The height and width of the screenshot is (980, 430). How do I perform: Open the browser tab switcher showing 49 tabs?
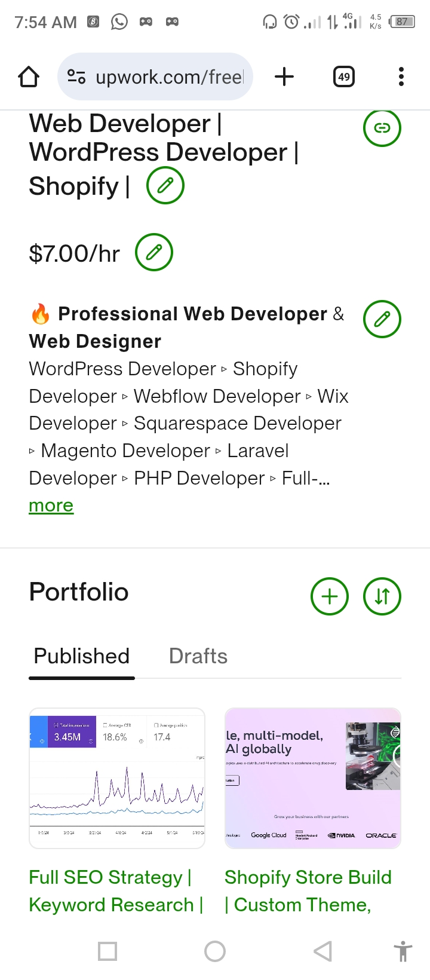coord(343,76)
